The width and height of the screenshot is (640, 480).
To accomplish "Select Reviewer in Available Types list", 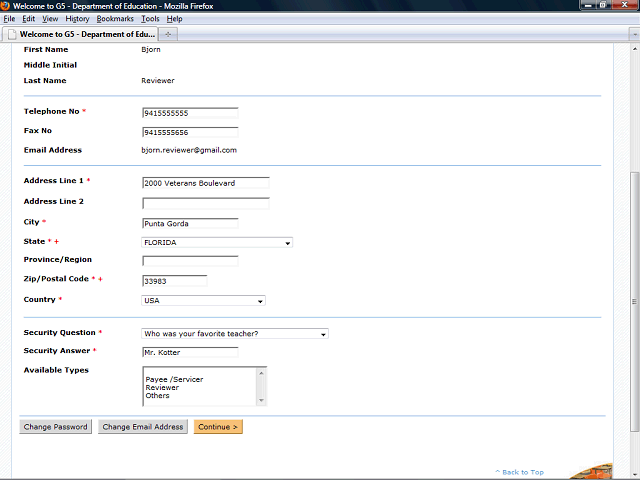I will [x=162, y=387].
